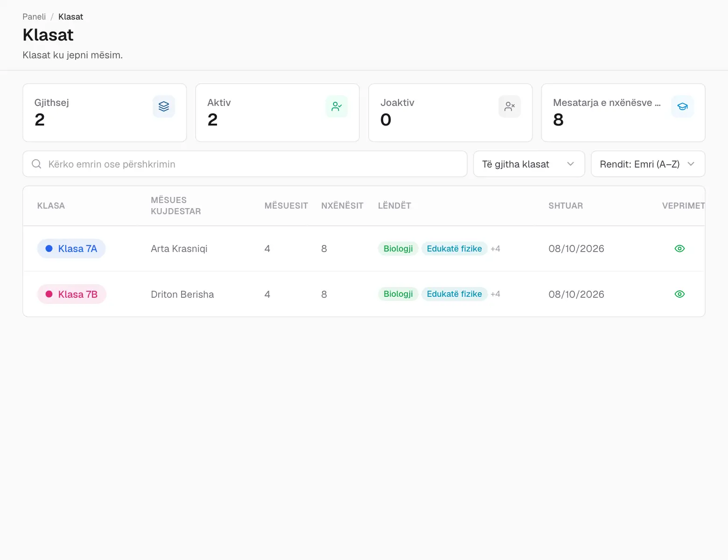This screenshot has height=560, width=728.
Task: Click Biologji tag in Klasa 7B row
Action: pyautogui.click(x=398, y=294)
